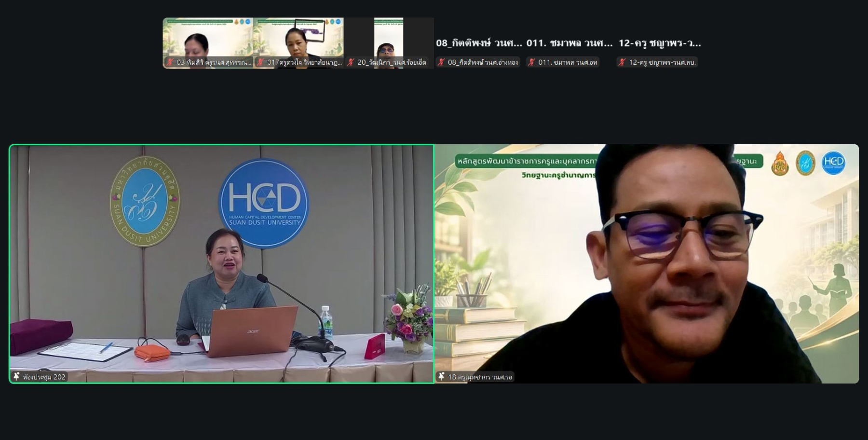
Task: Select the 20_วัฒนิกา video thumbnail
Action: click(389, 43)
